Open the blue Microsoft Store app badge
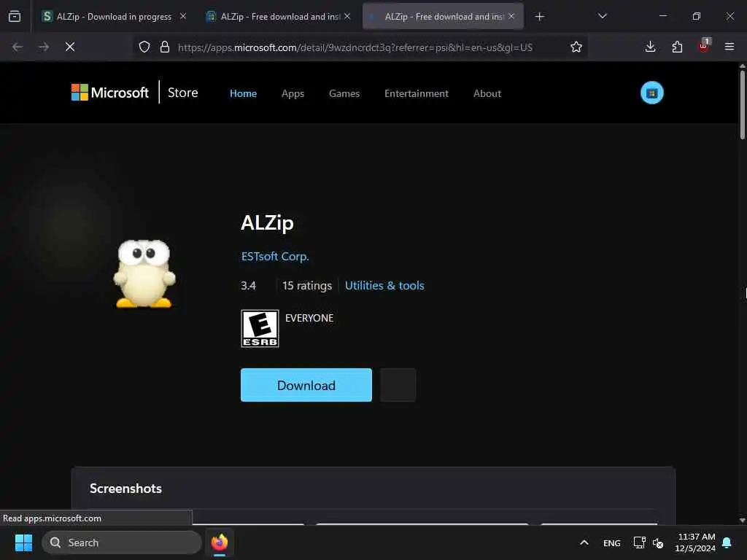Image resolution: width=747 pixels, height=560 pixels. point(651,93)
